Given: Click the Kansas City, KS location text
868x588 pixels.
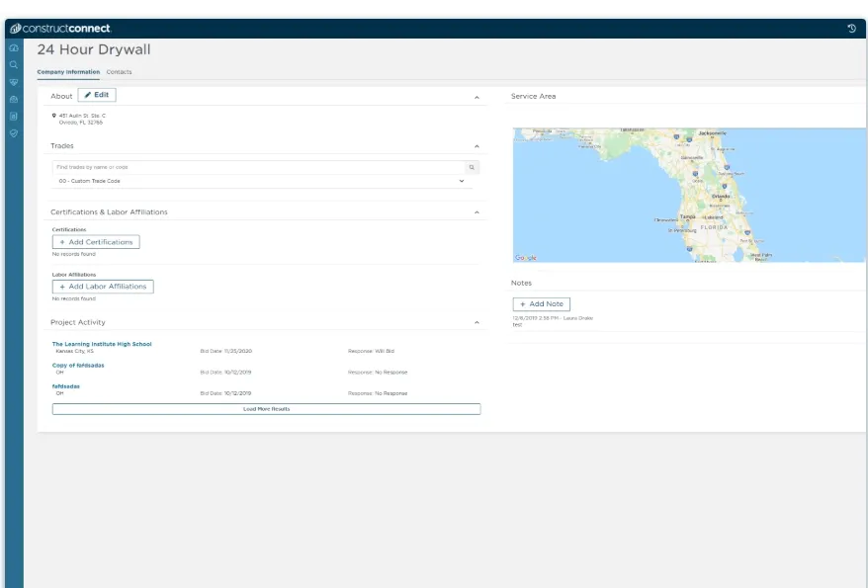Looking at the screenshot, I should pos(75,351).
